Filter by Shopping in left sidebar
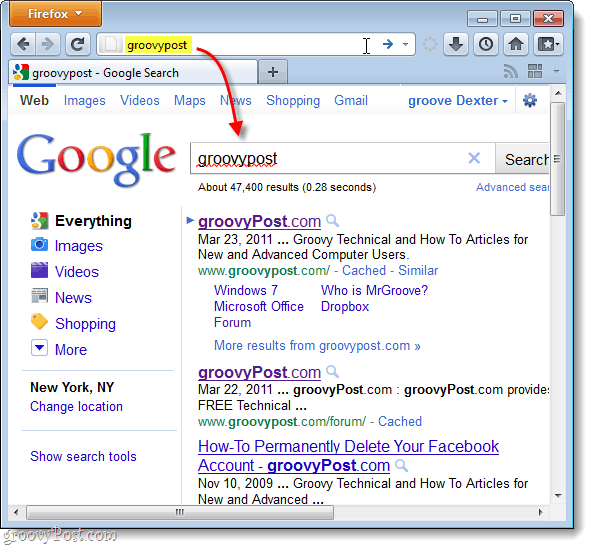The image size is (594, 549). coord(85,324)
